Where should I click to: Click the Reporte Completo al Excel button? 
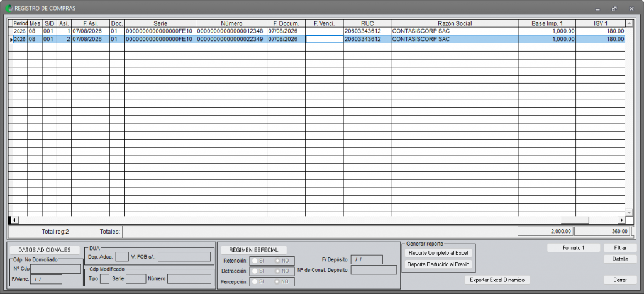tap(438, 253)
